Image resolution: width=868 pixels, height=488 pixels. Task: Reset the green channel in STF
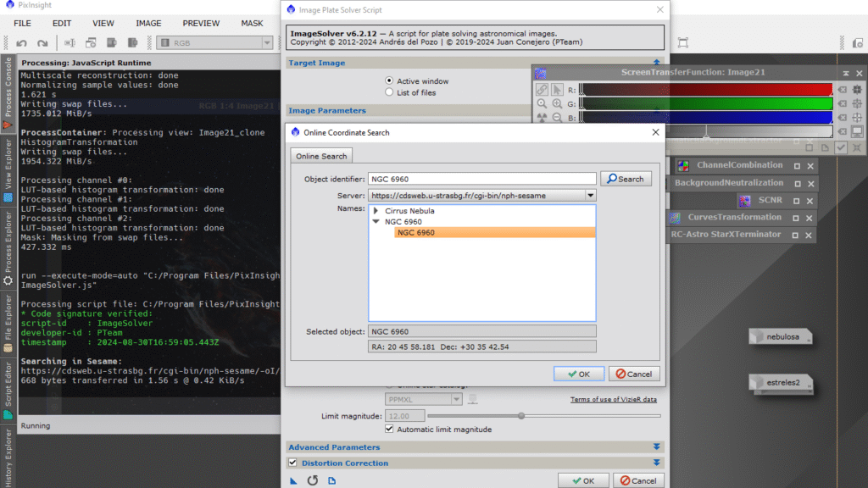(842, 103)
